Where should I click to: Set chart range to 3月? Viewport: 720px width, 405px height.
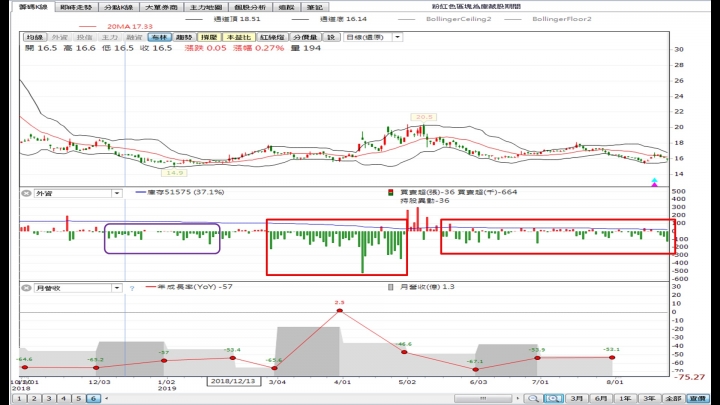tap(577, 399)
